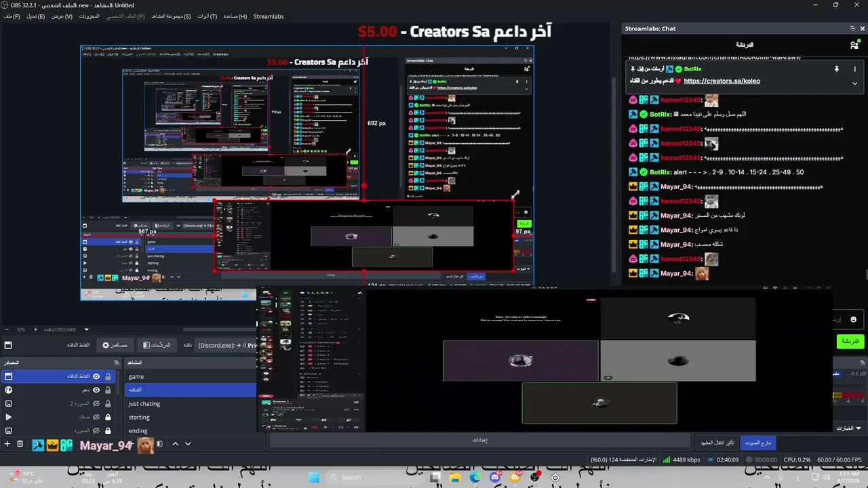Toggle lock on the globe browser source
The height and width of the screenshot is (488, 868).
tap(108, 390)
